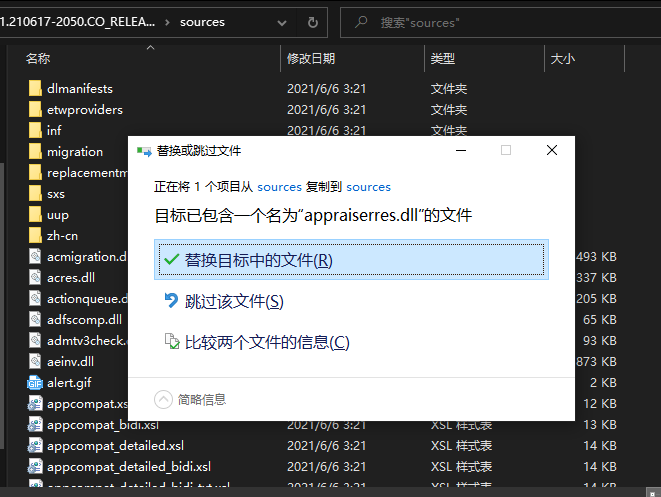This screenshot has height=497, width=661.
Task: Select the adfscomp.dll file name
Action: [84, 320]
